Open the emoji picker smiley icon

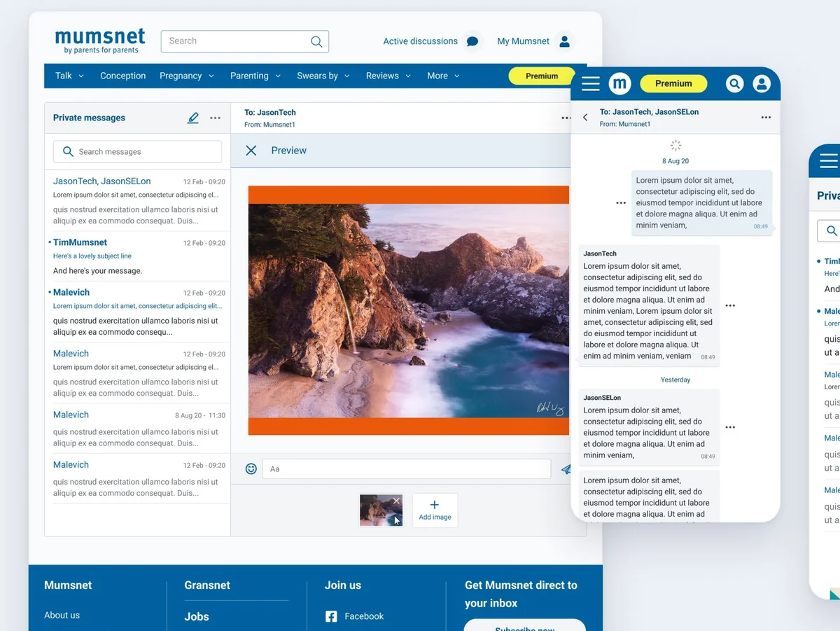pos(251,469)
